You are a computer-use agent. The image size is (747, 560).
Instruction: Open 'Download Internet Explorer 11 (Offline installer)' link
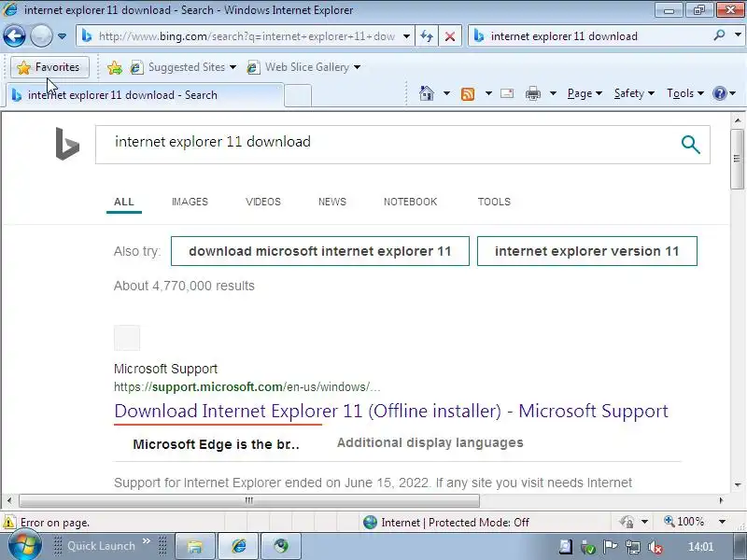[x=391, y=411]
